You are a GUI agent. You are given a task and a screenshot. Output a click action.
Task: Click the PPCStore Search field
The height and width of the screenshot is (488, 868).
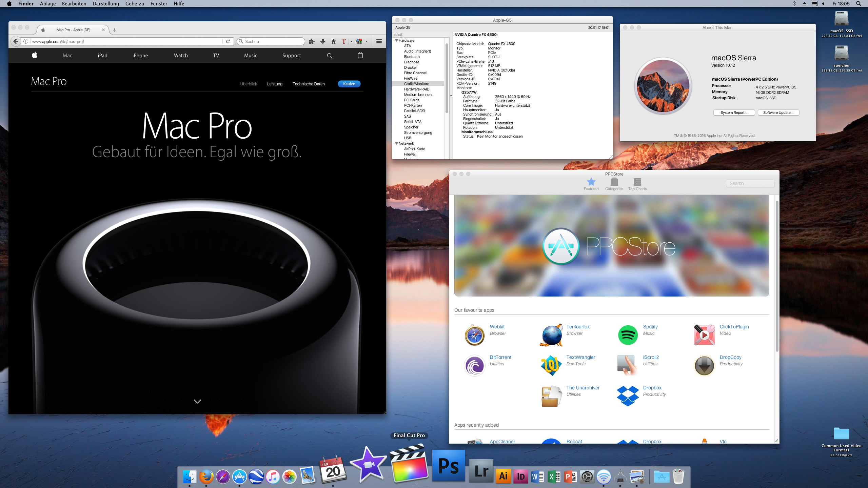pyautogui.click(x=750, y=183)
